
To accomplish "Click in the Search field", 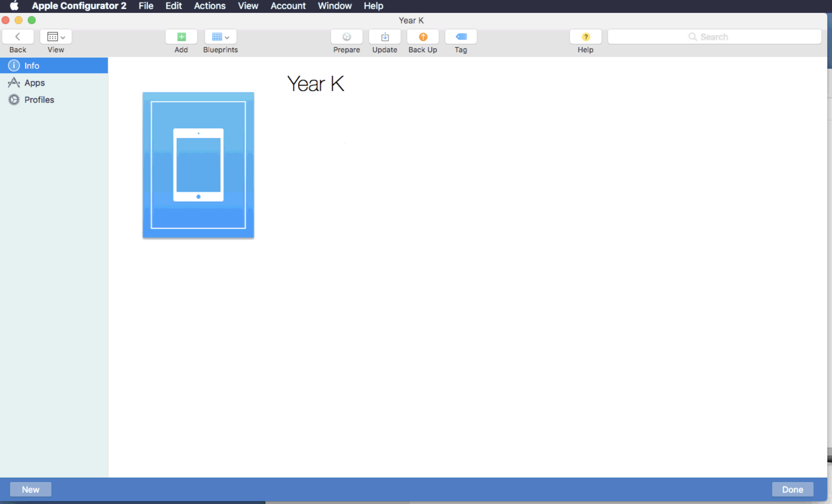I will 714,37.
